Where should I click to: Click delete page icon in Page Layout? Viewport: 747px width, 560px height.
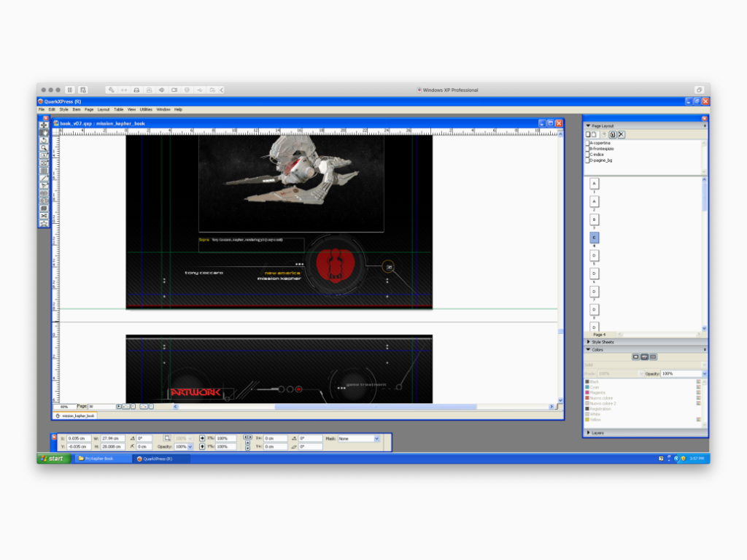click(x=622, y=134)
